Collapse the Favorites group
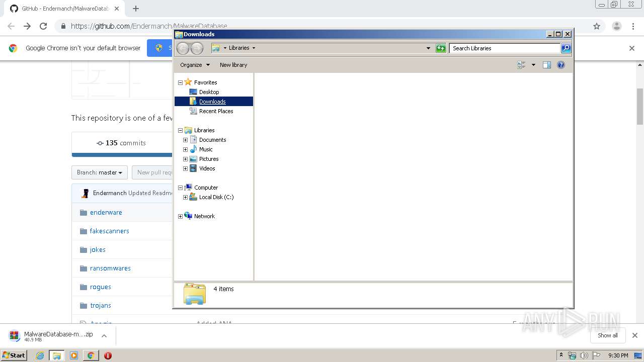Screen dimensions: 644x362 (180, 82)
